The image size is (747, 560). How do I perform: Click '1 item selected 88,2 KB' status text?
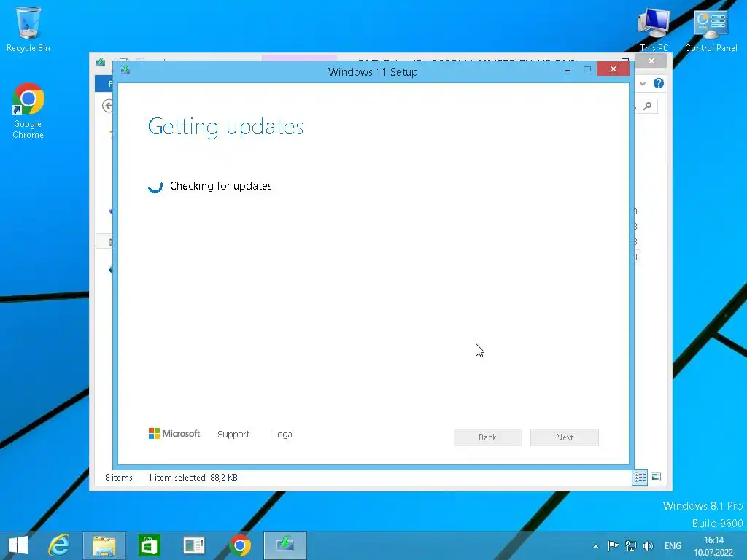pos(193,478)
